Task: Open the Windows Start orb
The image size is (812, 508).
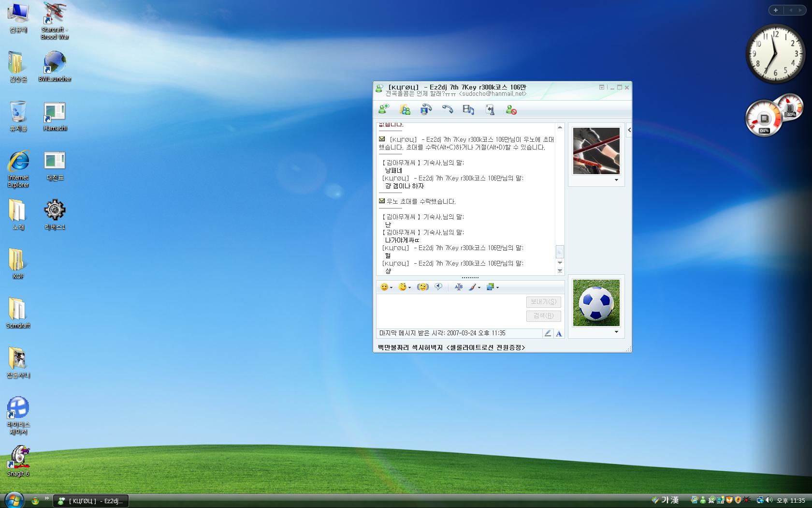Action: pos(14,500)
